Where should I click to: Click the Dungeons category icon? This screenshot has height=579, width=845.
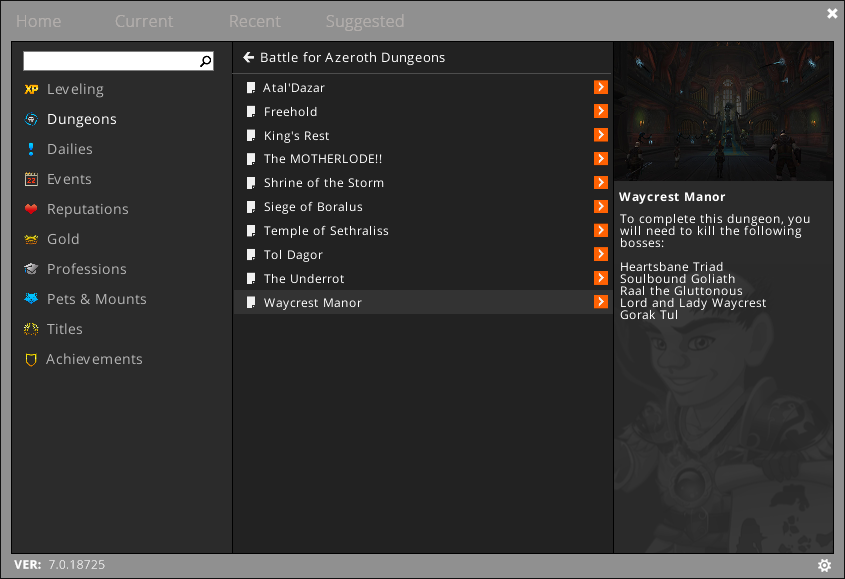(x=31, y=119)
